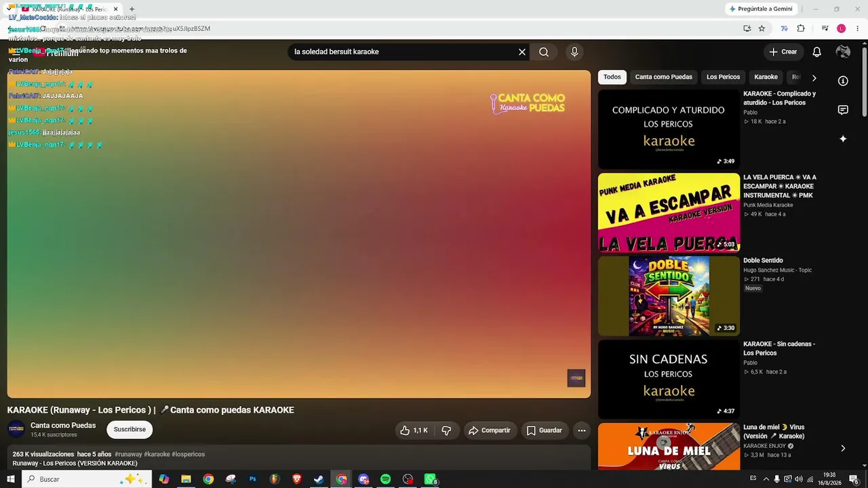
Task: Open the comments panel icon on right sidebar
Action: click(843, 110)
